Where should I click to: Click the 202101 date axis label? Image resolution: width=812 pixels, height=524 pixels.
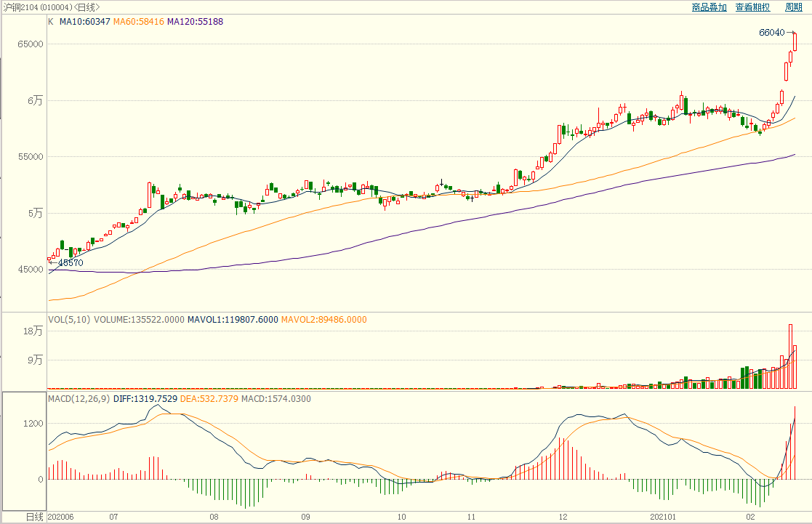tap(664, 517)
